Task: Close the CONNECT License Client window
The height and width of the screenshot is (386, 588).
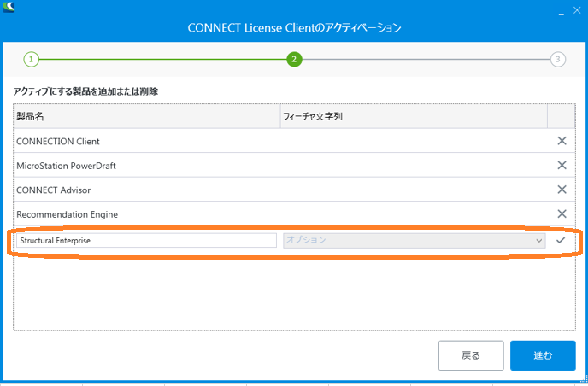Action: click(577, 10)
